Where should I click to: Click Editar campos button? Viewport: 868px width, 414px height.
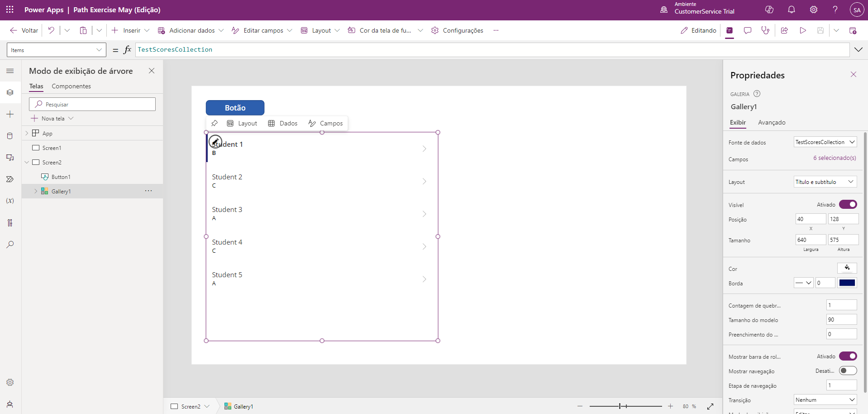(x=262, y=30)
